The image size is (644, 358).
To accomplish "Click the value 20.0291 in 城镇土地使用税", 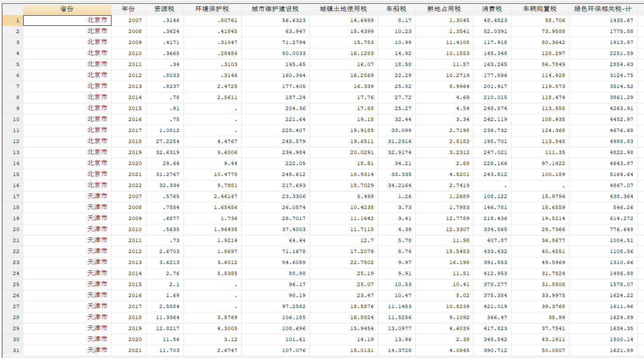I will pyautogui.click(x=343, y=152).
